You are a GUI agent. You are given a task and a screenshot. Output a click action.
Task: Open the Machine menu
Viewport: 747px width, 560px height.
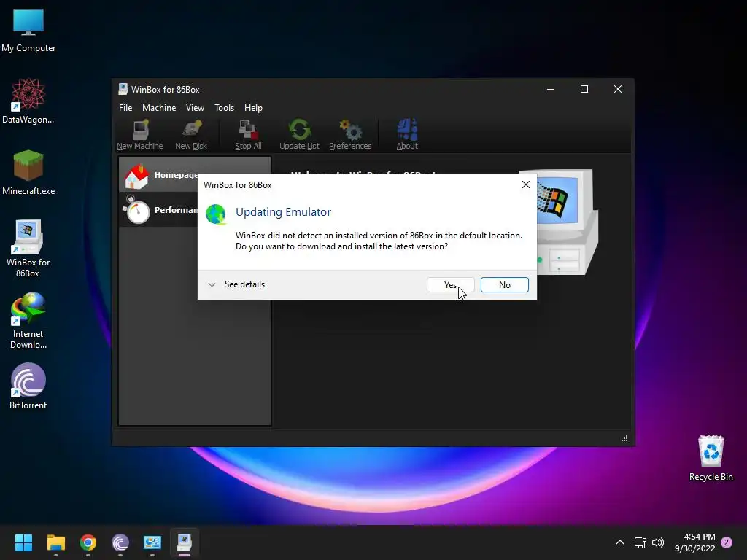tap(159, 108)
